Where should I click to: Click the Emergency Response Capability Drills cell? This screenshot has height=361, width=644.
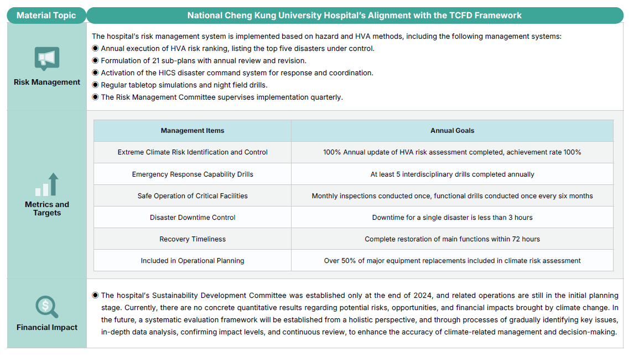pyautogui.click(x=193, y=173)
